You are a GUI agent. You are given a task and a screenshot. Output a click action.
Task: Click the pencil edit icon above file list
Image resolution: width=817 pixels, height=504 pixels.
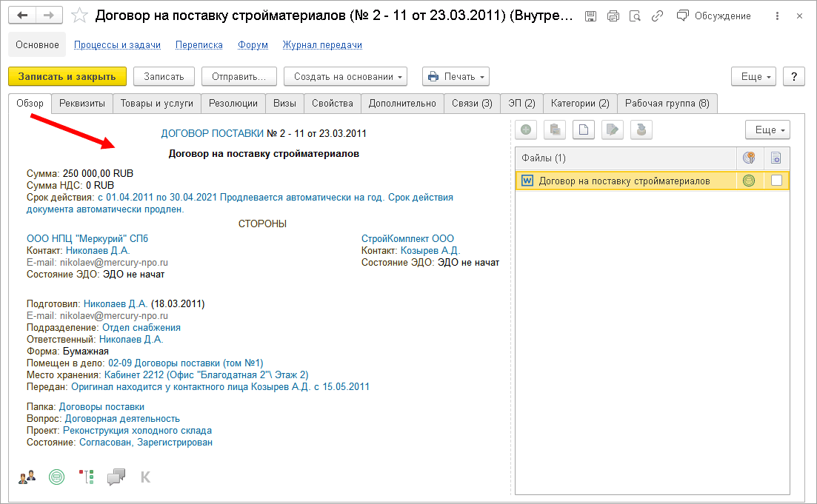tap(612, 130)
